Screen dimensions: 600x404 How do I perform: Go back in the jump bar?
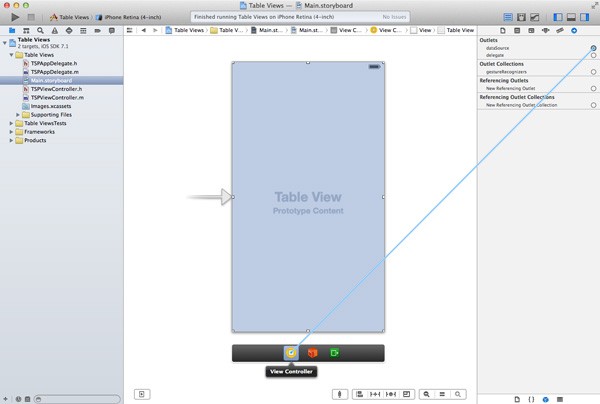[143, 30]
